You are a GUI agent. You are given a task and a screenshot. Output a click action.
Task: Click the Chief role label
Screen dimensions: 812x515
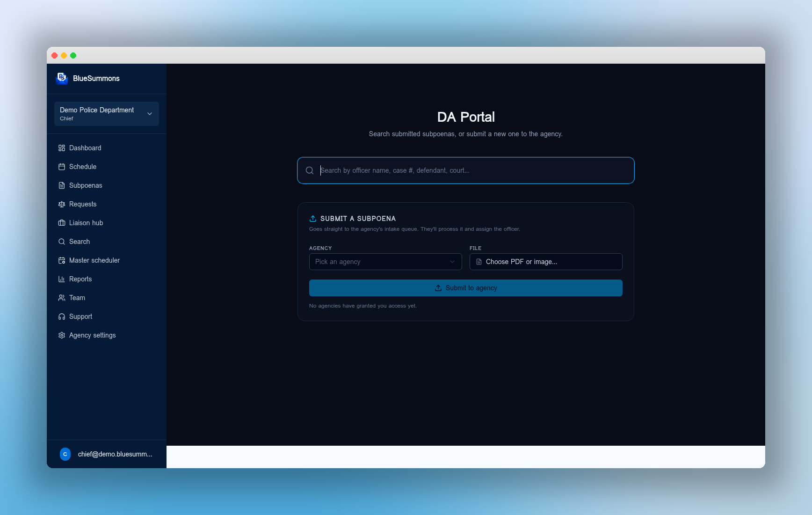[66, 118]
